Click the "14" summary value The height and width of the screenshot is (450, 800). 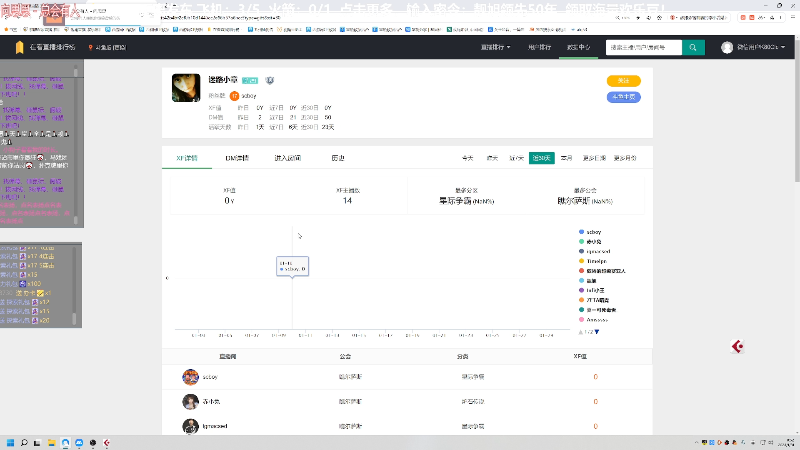coord(347,201)
